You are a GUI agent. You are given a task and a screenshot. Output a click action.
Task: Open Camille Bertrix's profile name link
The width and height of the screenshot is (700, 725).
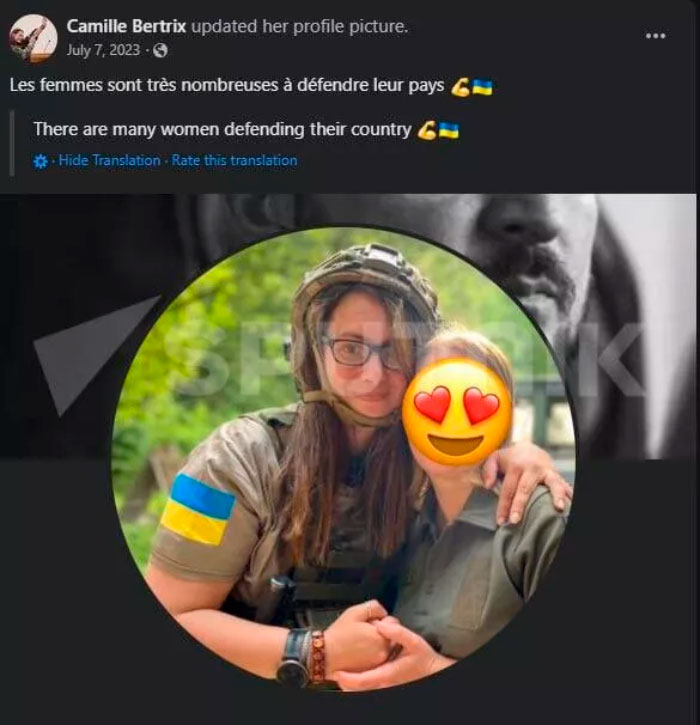pos(125,26)
